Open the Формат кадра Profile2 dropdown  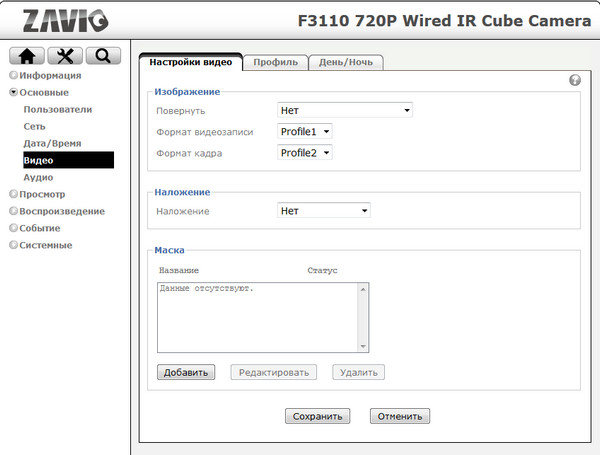pyautogui.click(x=304, y=152)
